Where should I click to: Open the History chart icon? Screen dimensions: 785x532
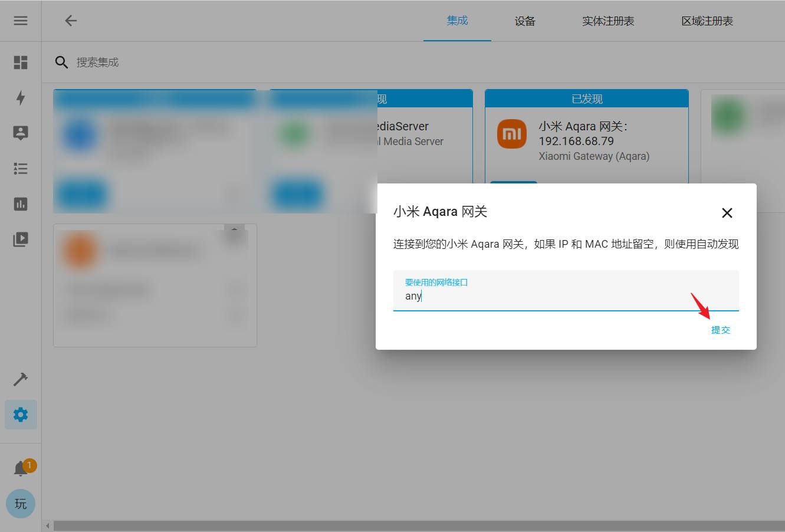[x=21, y=204]
